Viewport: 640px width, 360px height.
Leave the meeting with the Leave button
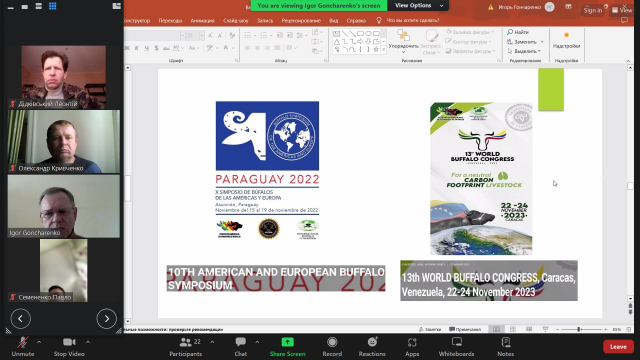618,347
